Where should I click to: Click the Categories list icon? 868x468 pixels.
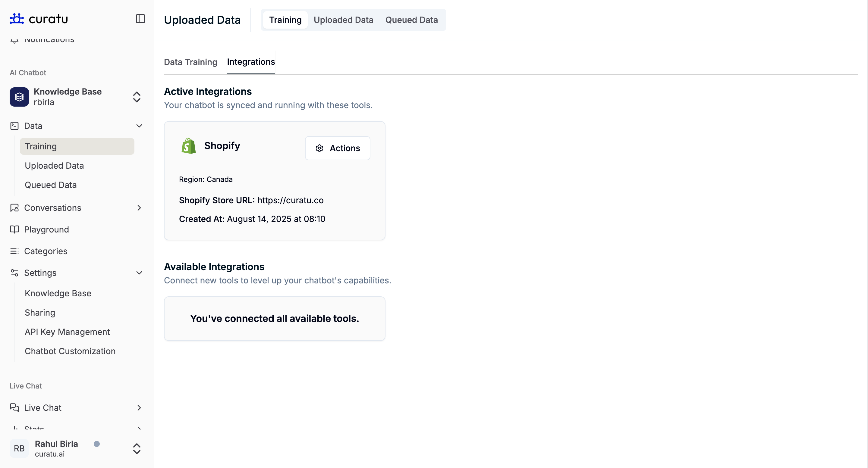pyautogui.click(x=14, y=251)
